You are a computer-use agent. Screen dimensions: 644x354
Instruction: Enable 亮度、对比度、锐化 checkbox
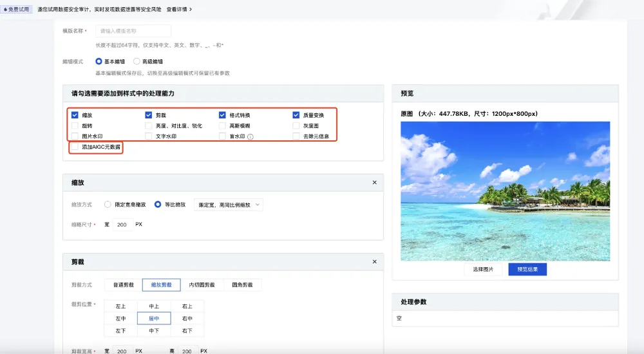pyautogui.click(x=149, y=126)
